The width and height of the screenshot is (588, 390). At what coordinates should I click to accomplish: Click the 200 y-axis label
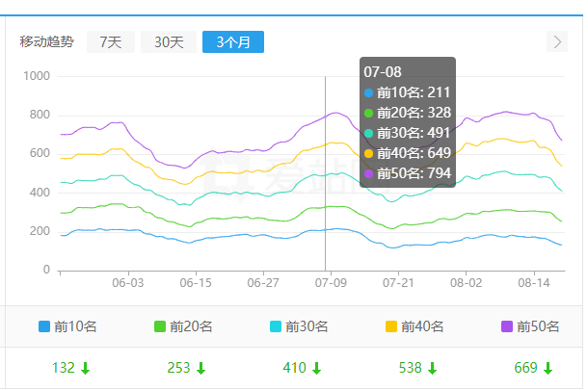40,231
